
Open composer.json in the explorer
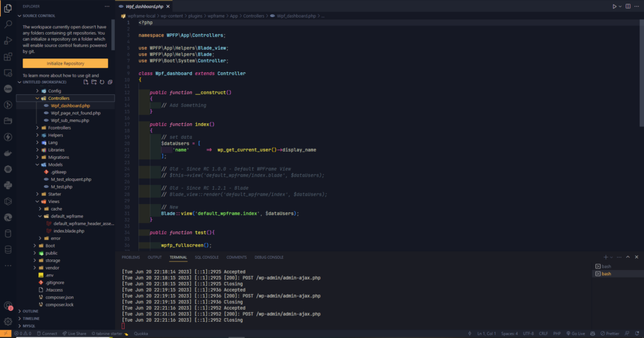[x=60, y=298]
